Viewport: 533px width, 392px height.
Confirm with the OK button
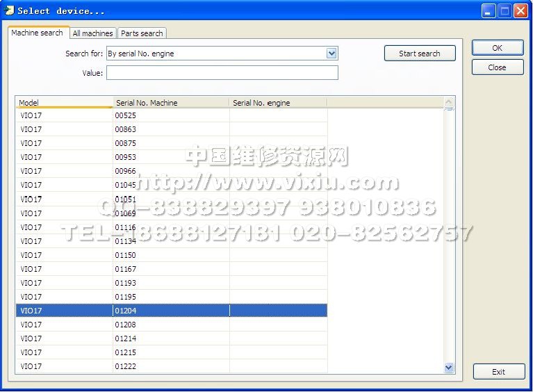click(497, 48)
